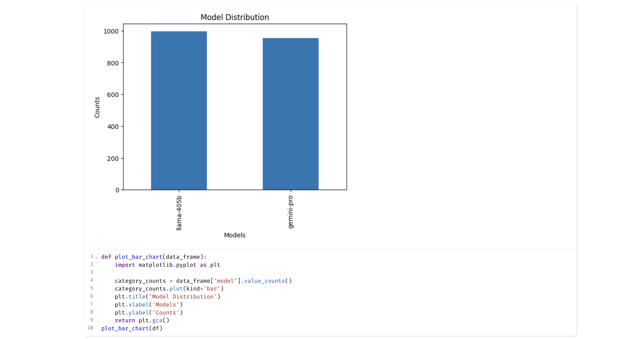
Task: Click the llama-405b tick label
Action: tap(179, 213)
